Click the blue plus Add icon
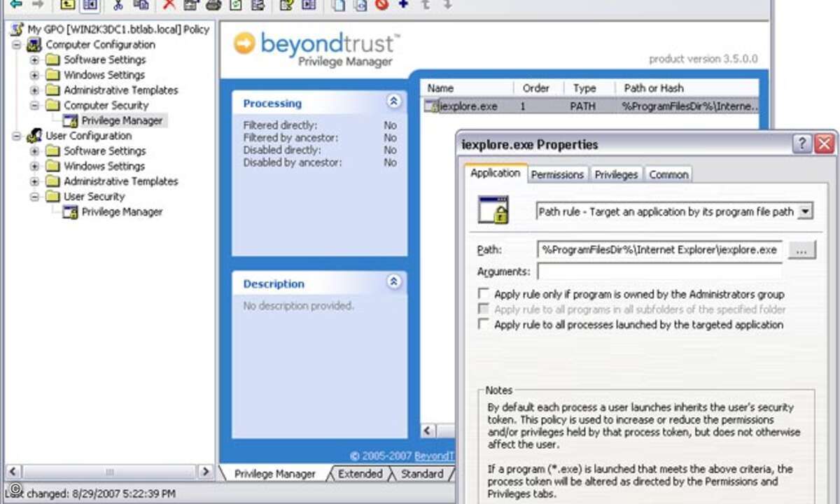840x504 pixels. tap(403, 4)
